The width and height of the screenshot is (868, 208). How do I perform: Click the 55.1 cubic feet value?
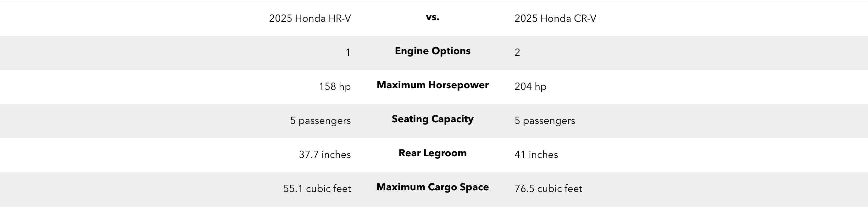coord(317,188)
